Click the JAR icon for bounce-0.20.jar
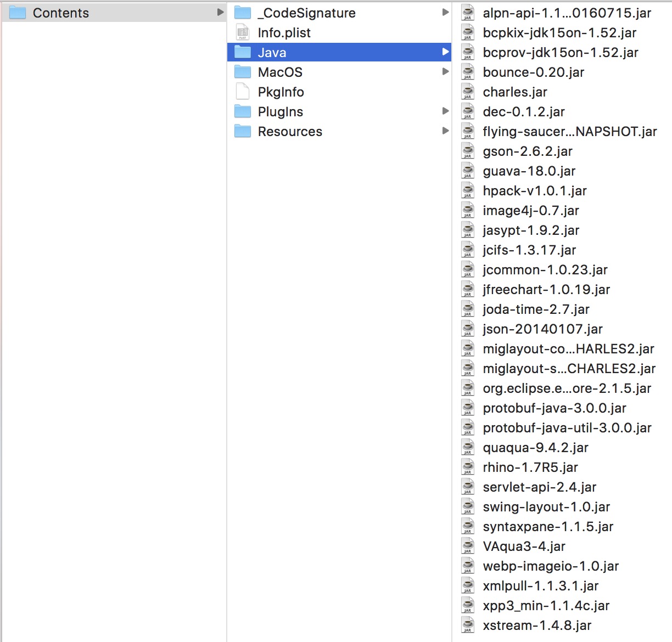The height and width of the screenshot is (642, 672). 468,72
